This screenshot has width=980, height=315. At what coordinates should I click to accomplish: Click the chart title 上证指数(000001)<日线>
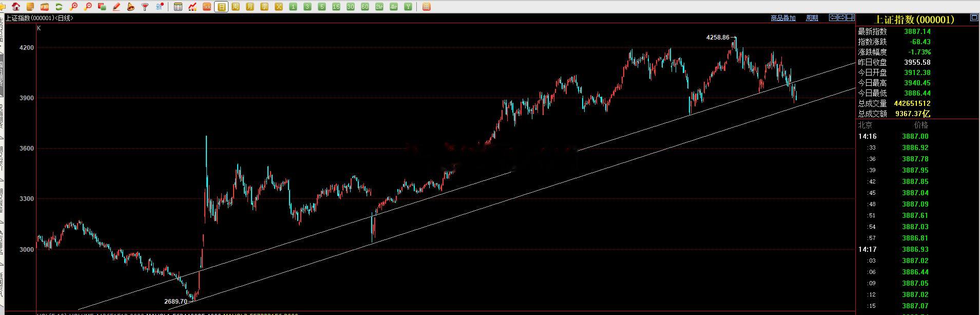click(x=40, y=18)
